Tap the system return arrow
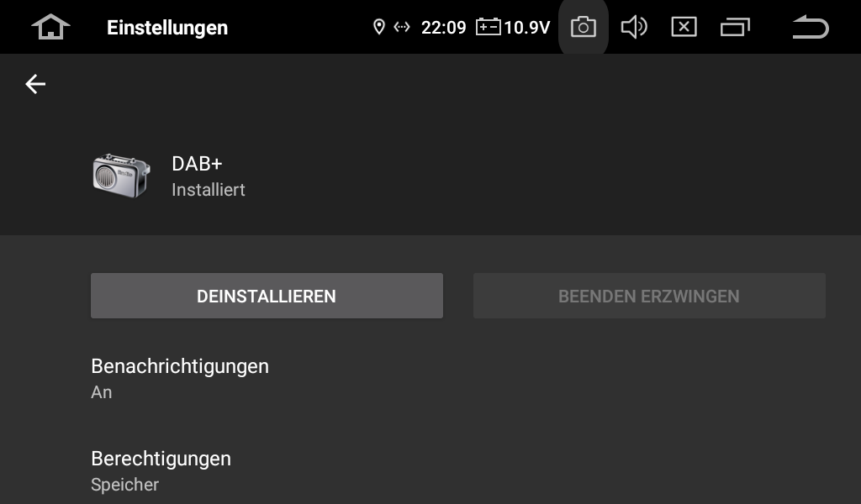Image resolution: width=861 pixels, height=504 pixels. point(811,27)
